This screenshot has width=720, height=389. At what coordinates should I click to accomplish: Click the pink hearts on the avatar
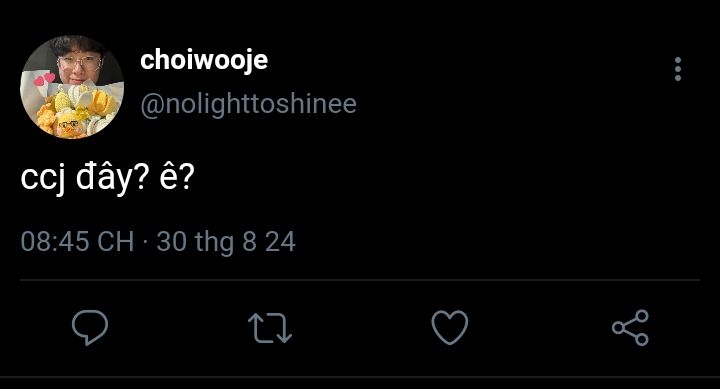click(45, 79)
